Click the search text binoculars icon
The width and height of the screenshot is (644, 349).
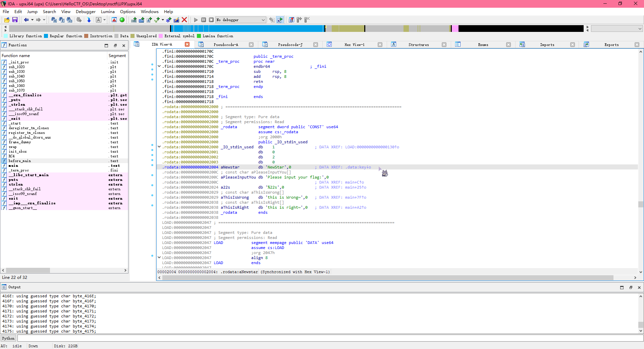pos(62,20)
